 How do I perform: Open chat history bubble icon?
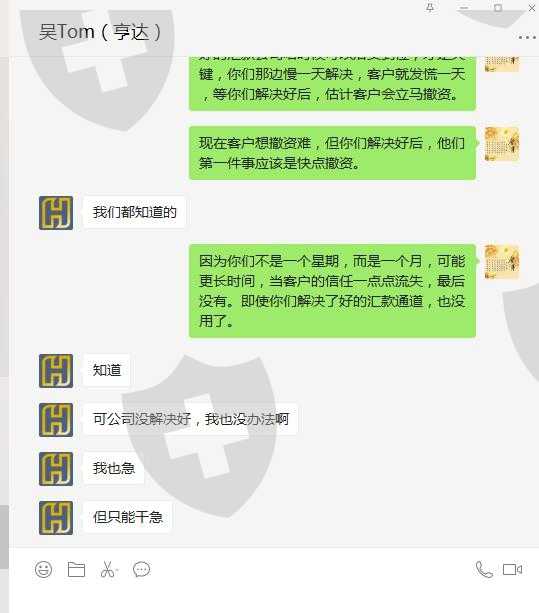point(141,569)
